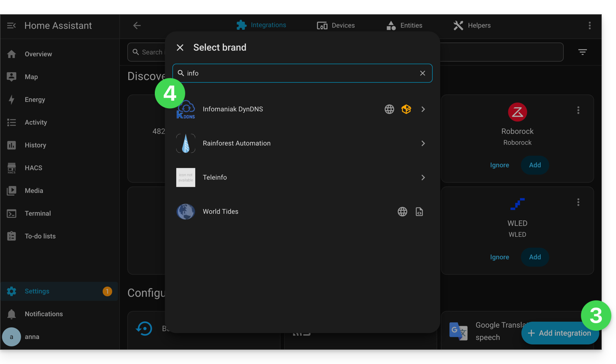Viewport: 616px width, 364px height.
Task: Click the World Tides code file icon
Action: [419, 212]
